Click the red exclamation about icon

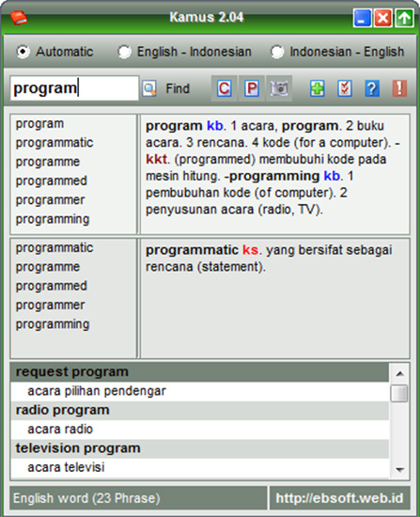coord(399,88)
